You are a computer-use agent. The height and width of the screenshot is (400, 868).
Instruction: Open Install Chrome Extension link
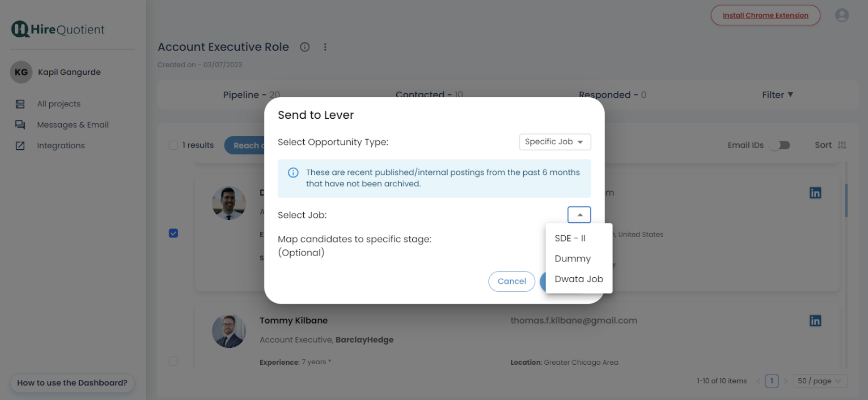coord(765,15)
